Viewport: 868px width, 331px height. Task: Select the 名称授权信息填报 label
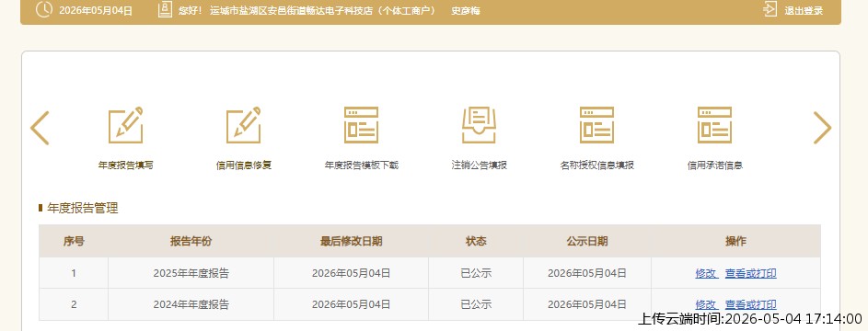(x=596, y=165)
